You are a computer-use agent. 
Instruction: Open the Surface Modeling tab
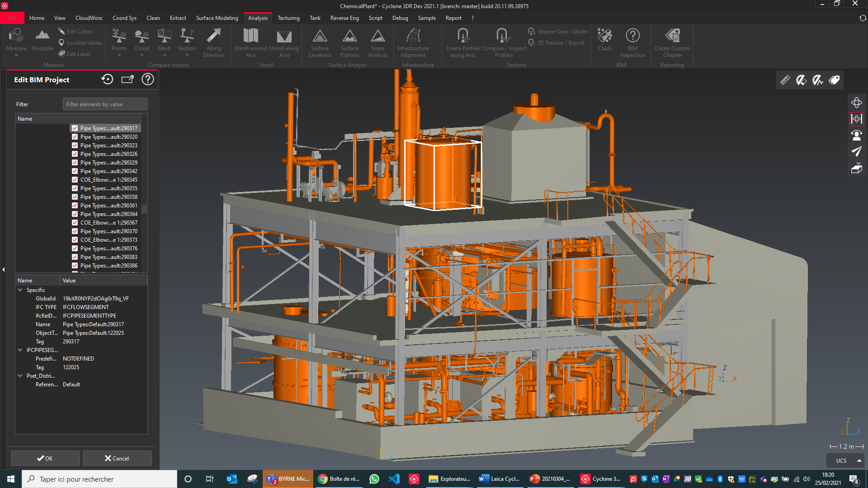[217, 18]
